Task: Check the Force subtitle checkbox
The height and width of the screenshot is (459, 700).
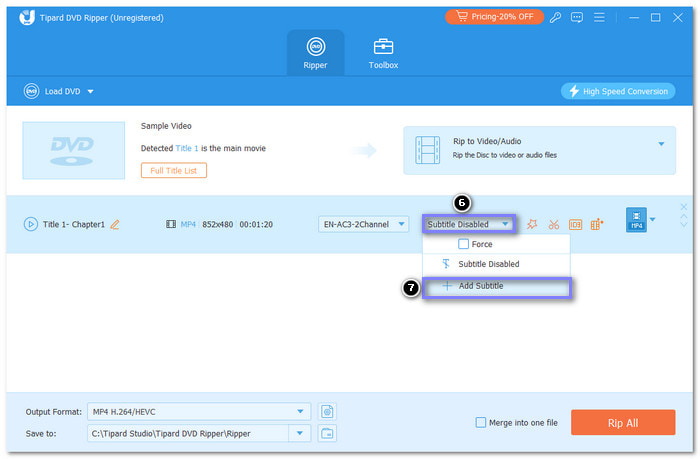Action: coord(463,244)
